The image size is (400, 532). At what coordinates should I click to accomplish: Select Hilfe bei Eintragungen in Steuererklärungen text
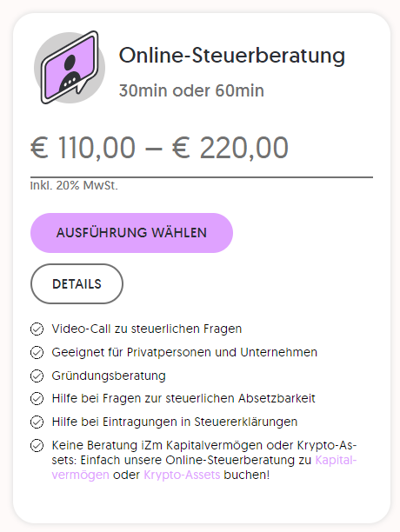coord(175,422)
